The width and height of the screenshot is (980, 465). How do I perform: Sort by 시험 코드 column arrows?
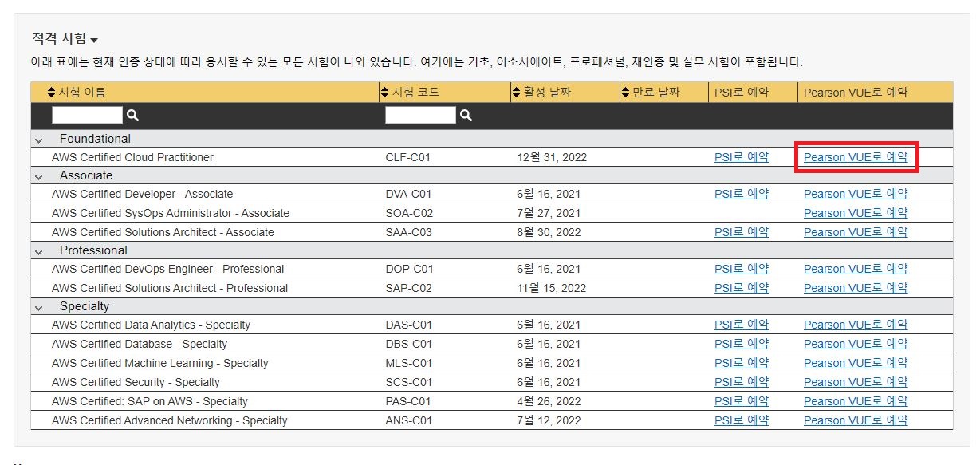pyautogui.click(x=385, y=93)
